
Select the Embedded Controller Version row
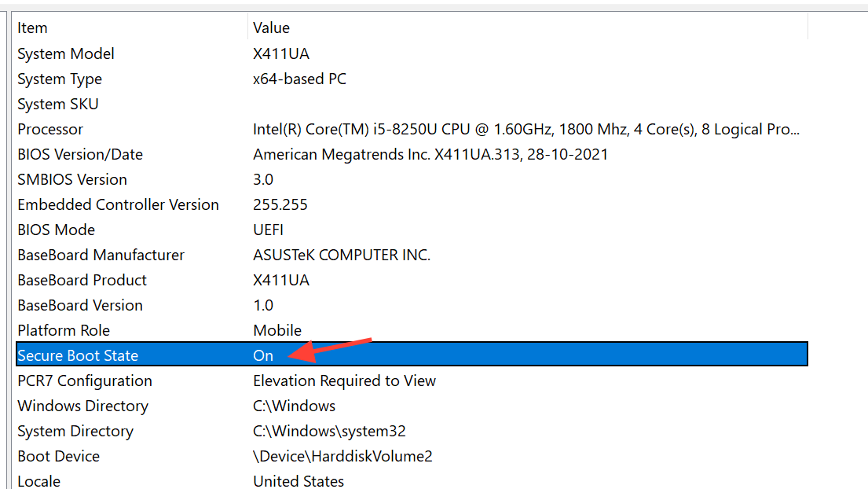[x=118, y=204]
